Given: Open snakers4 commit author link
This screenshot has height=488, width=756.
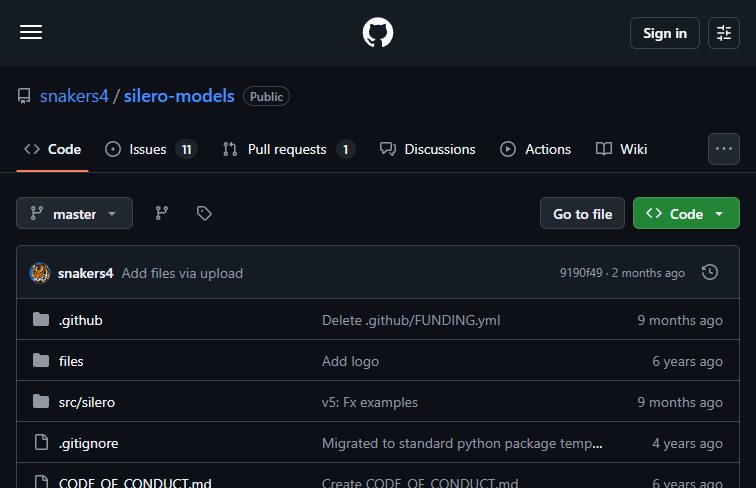Looking at the screenshot, I should tap(85, 273).
